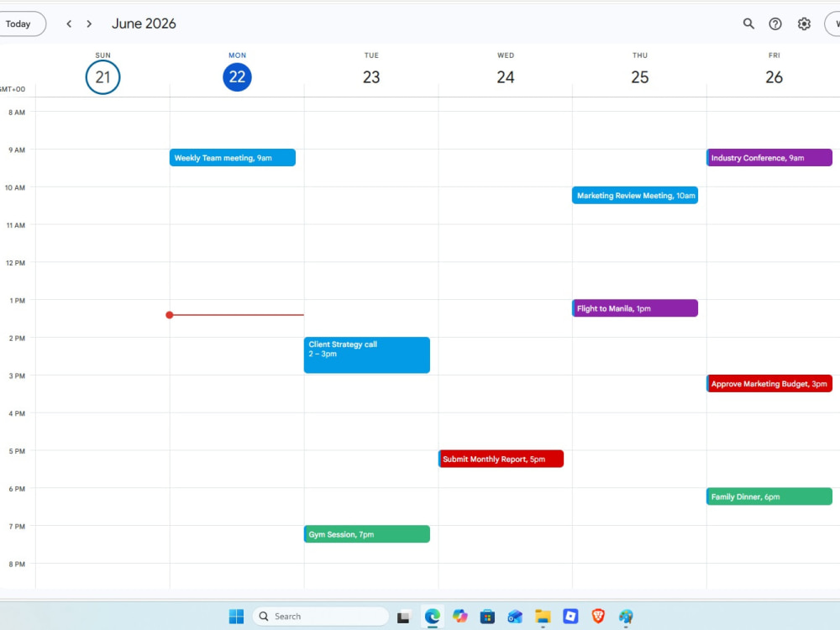Screen dimensions: 840x630
Task: Select Thursday 25 date header
Action: (x=639, y=77)
